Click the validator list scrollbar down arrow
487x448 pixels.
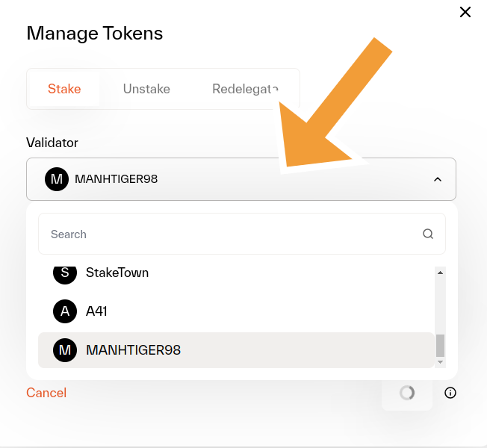click(x=441, y=362)
